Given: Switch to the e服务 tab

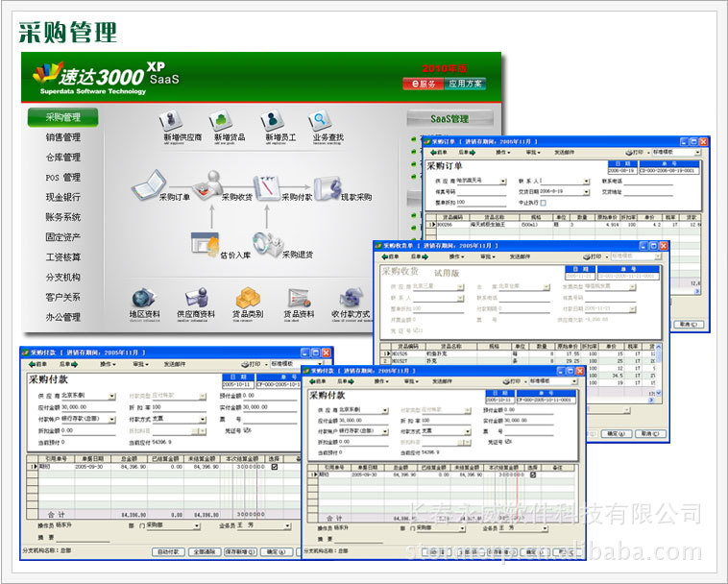Looking at the screenshot, I should (x=423, y=84).
